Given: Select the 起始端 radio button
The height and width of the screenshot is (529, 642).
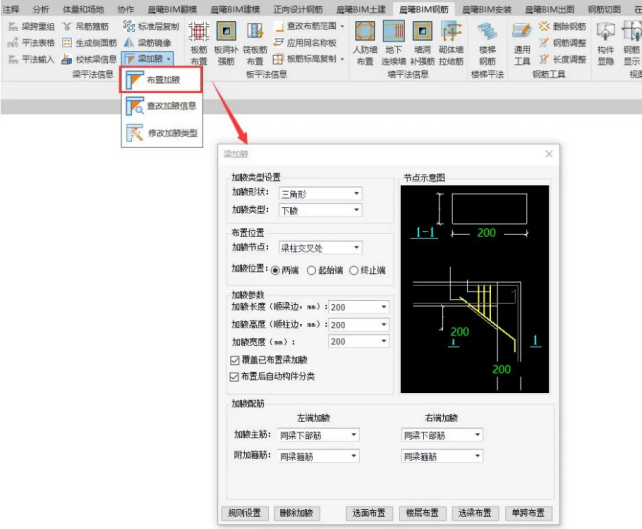Looking at the screenshot, I should (311, 271).
